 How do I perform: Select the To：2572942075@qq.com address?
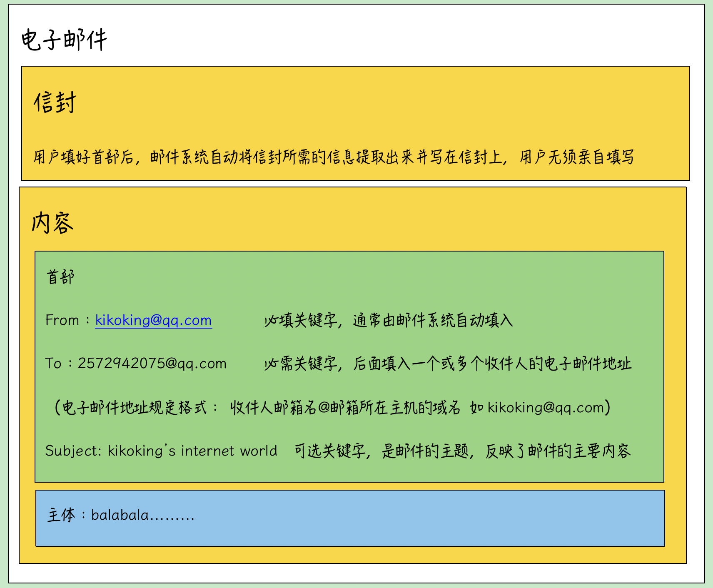[136, 364]
